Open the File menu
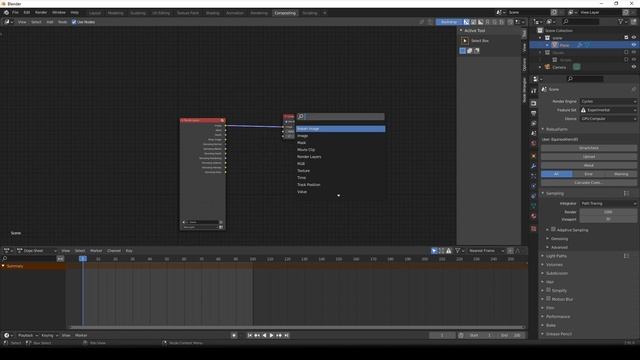Image resolution: width=640 pixels, height=360 pixels. tap(15, 13)
